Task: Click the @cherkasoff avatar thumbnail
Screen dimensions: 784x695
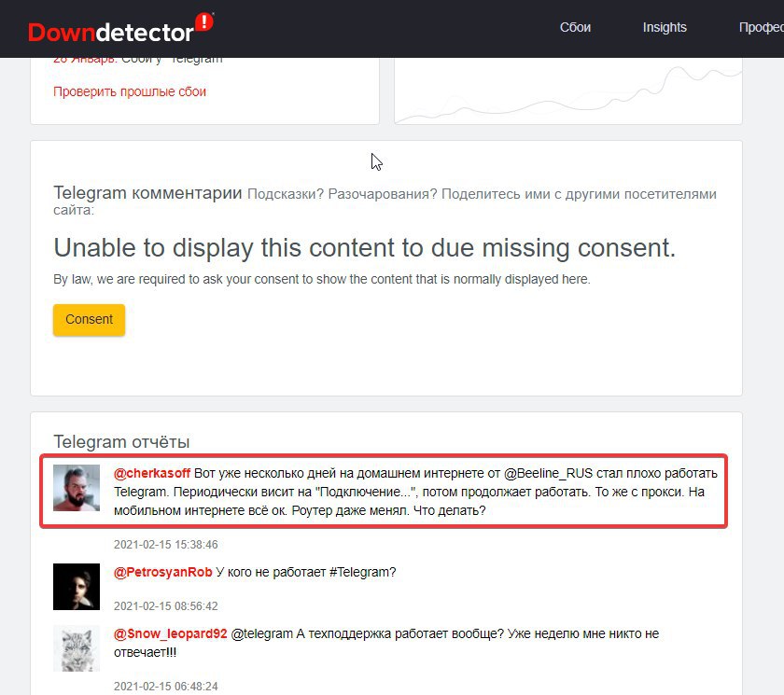Action: (77, 488)
